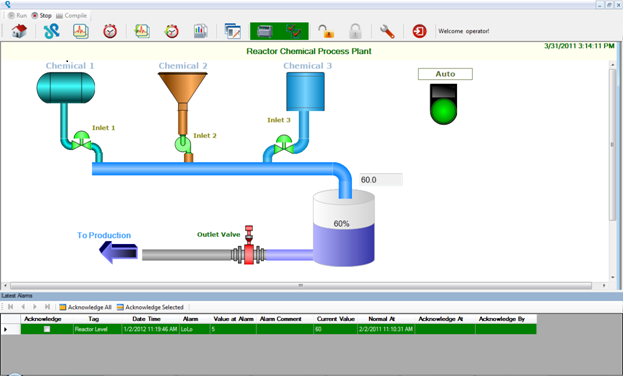Click Acknowledge All button

click(85, 307)
